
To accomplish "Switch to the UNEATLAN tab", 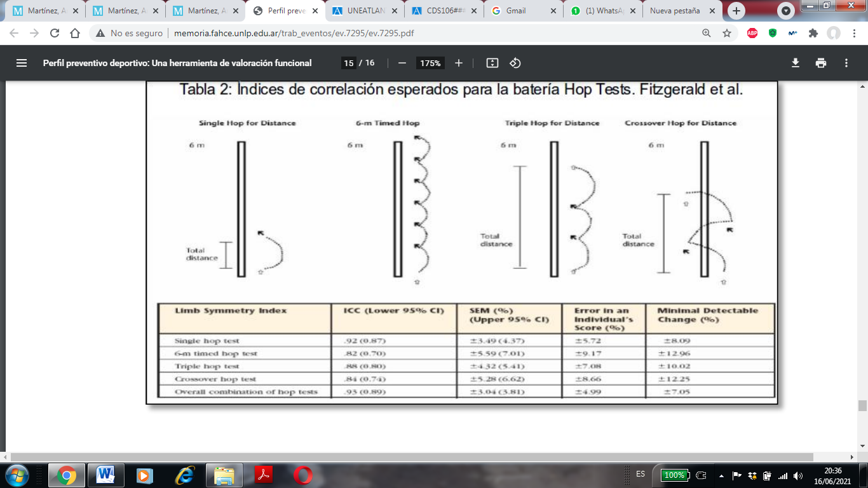I will (x=365, y=11).
